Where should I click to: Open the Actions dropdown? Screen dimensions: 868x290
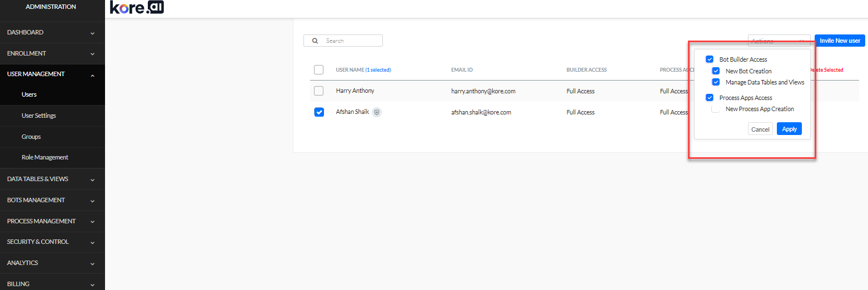(779, 41)
